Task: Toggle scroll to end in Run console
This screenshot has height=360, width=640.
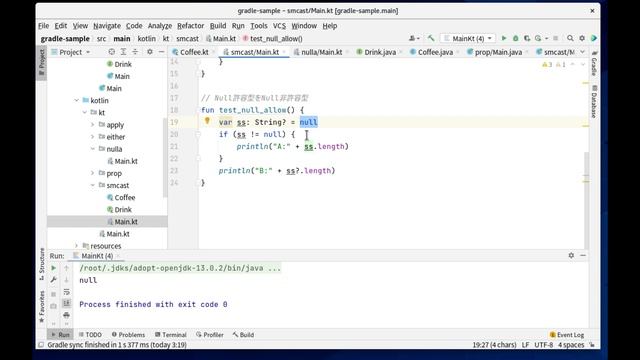Action: tap(67, 303)
